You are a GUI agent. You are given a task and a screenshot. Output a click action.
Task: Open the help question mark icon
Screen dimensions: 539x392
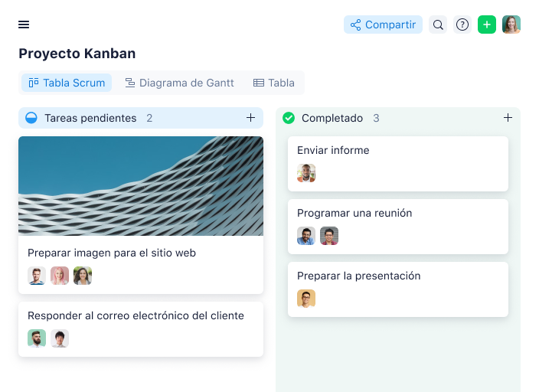click(462, 24)
